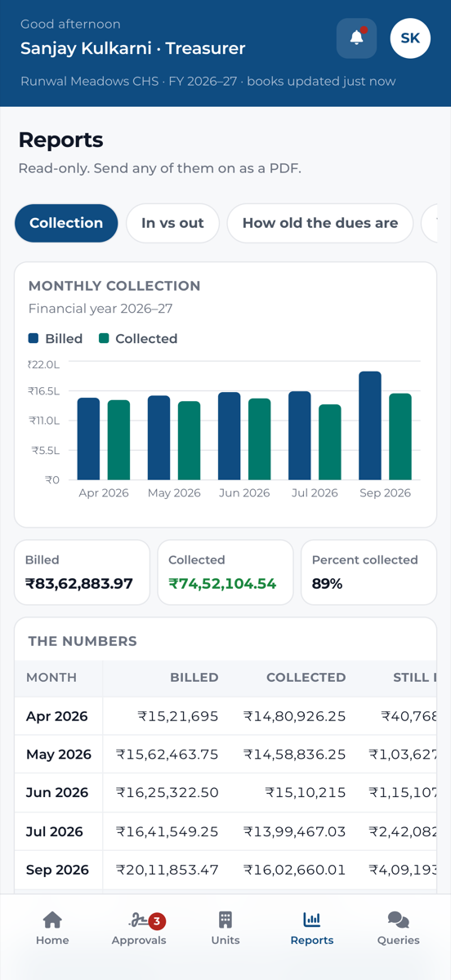Click collected value ₹14,80,926.25
The image size is (451, 980).
(295, 716)
